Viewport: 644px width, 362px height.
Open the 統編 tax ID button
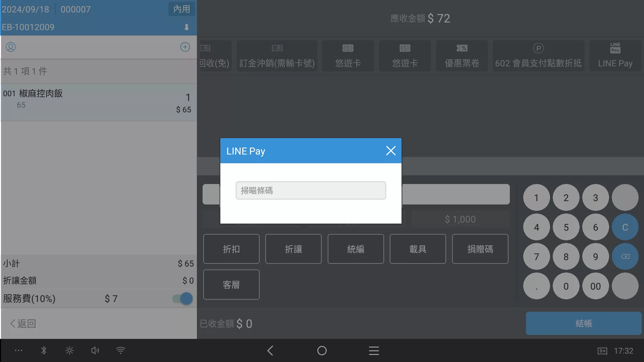click(356, 249)
